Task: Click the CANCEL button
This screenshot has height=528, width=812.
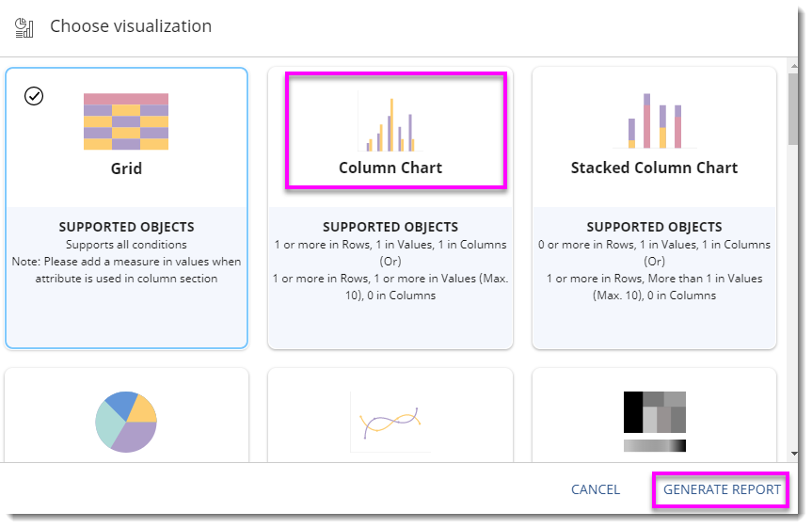Action: click(596, 489)
